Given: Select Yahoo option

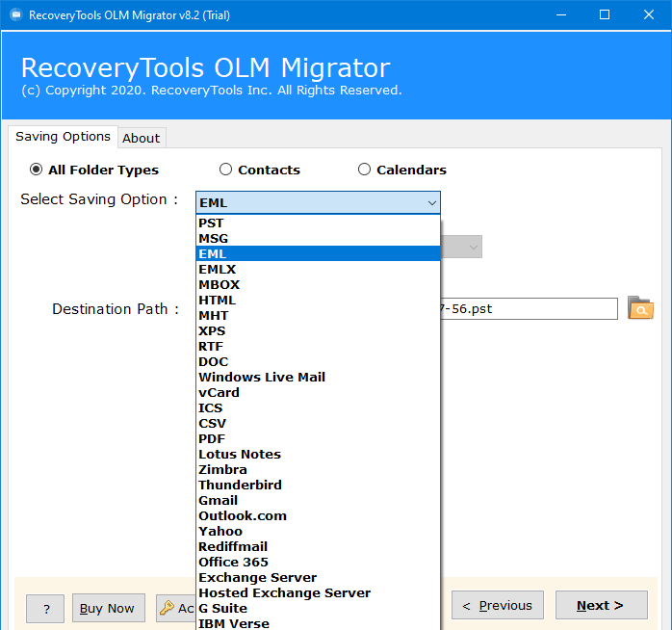Looking at the screenshot, I should point(318,532).
